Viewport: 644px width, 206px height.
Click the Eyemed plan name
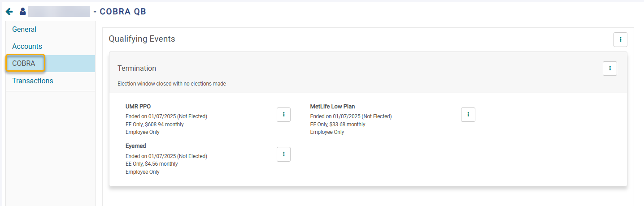pyautogui.click(x=136, y=146)
